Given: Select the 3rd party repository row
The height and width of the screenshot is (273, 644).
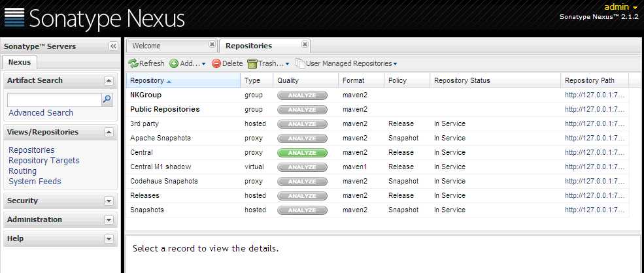Looking at the screenshot, I should 377,124.
